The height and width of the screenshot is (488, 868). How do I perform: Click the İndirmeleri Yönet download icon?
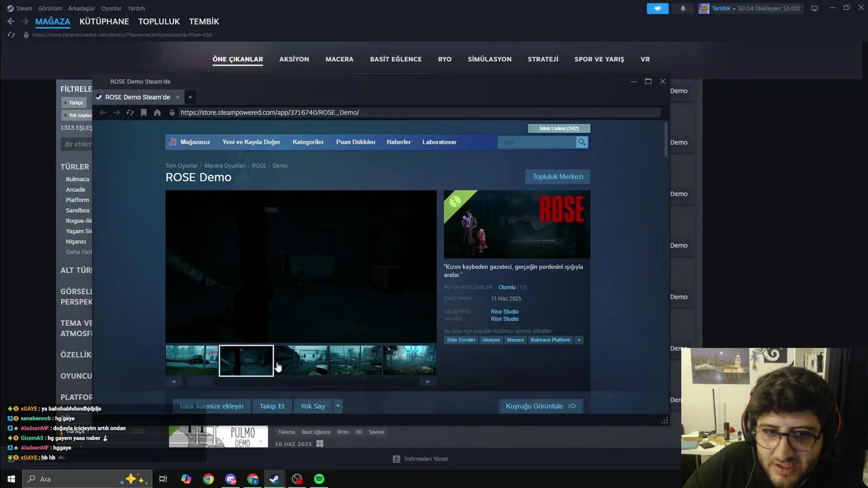(x=397, y=459)
